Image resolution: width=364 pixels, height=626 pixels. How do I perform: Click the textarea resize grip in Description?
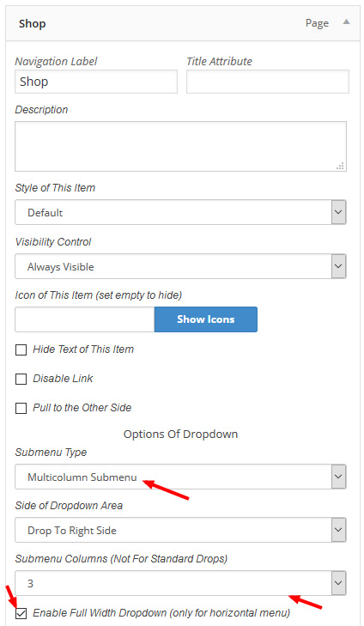click(x=341, y=166)
